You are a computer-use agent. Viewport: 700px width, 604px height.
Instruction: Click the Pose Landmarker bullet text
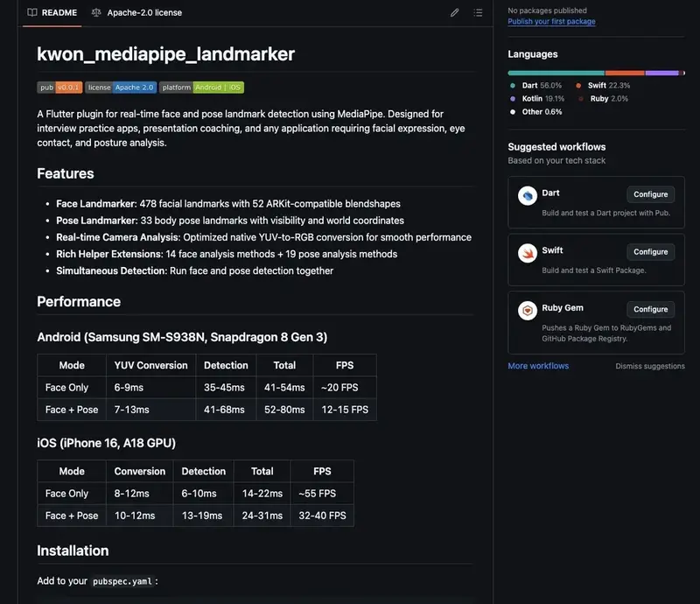click(x=230, y=221)
